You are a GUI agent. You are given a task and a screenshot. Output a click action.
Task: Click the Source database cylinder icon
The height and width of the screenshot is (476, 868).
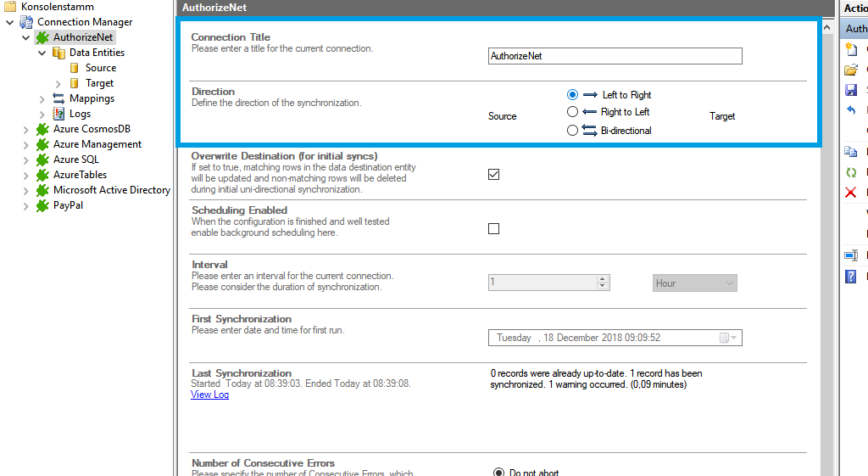(75, 68)
